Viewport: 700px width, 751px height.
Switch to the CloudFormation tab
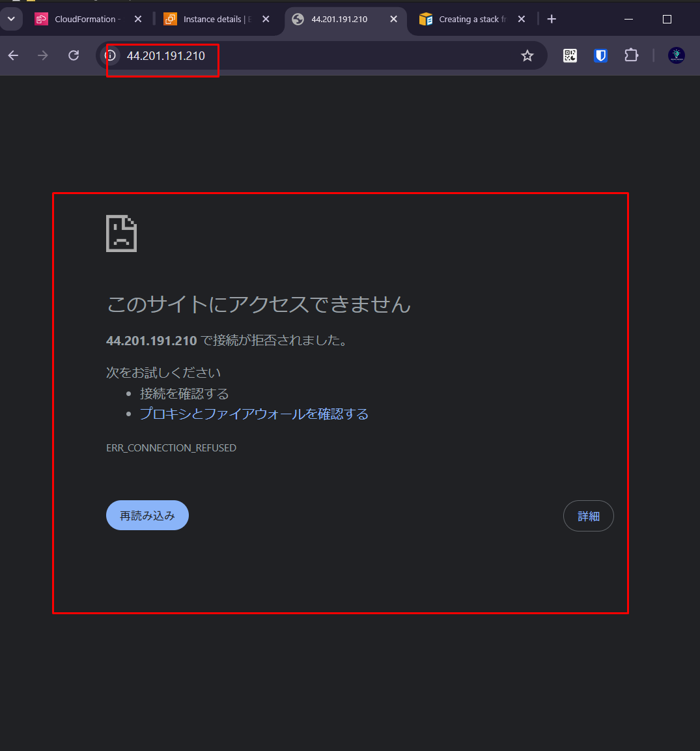[85, 20]
